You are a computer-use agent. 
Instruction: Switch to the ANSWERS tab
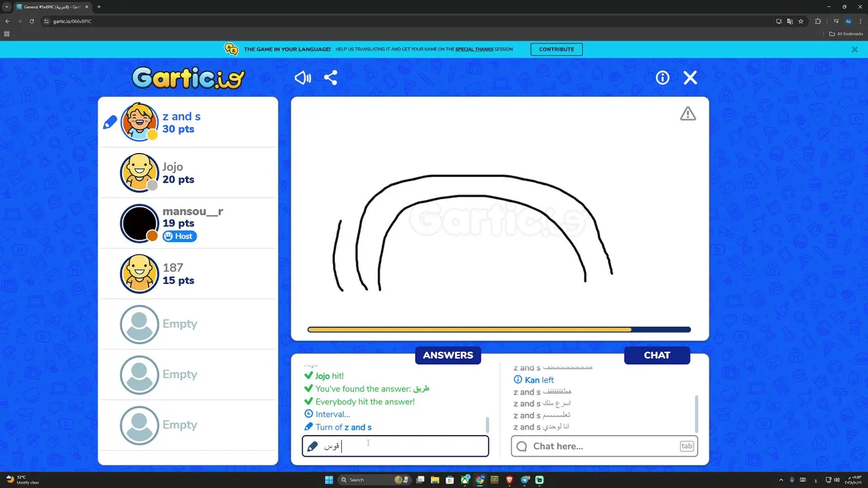click(448, 355)
